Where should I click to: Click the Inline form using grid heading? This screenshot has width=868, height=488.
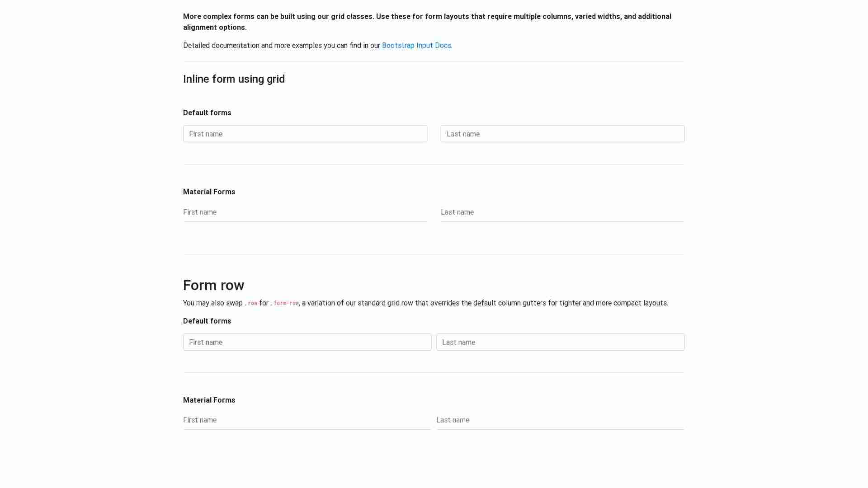pyautogui.click(x=234, y=79)
